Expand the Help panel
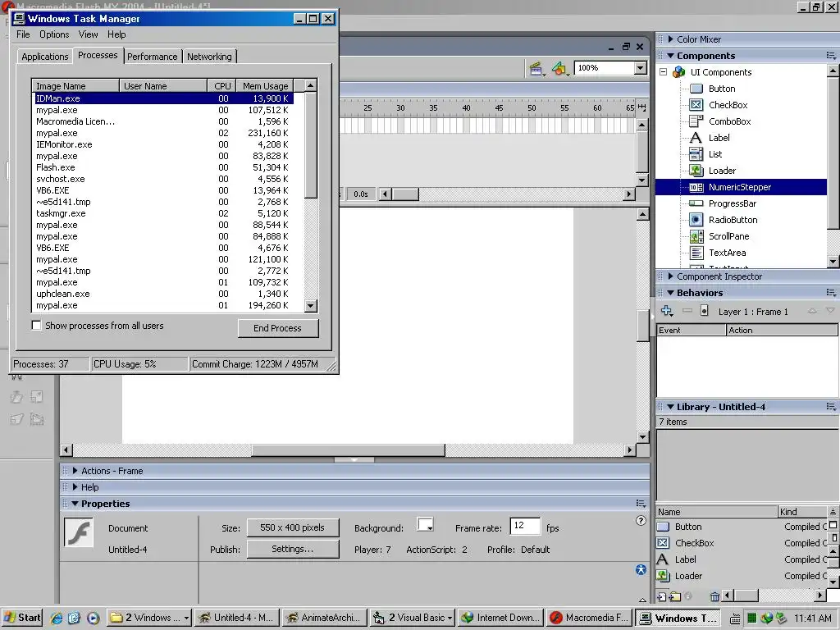Screen dimensions: 840x630 (75, 487)
